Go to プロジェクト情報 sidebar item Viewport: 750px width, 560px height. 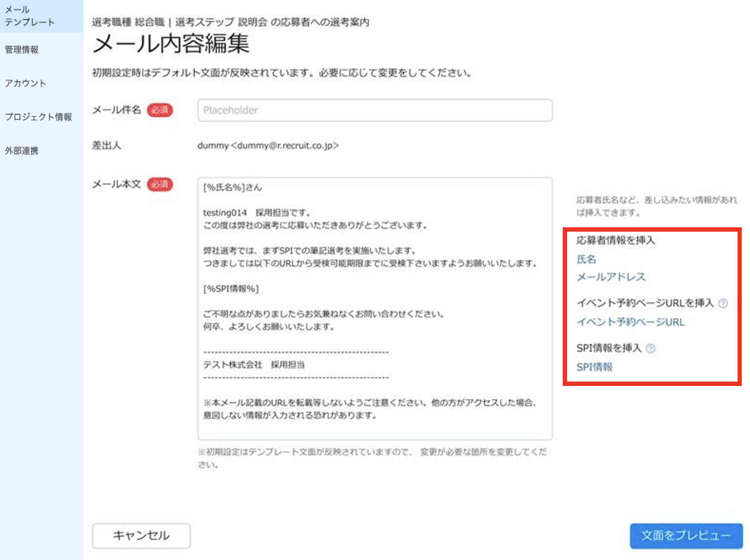tap(38, 117)
